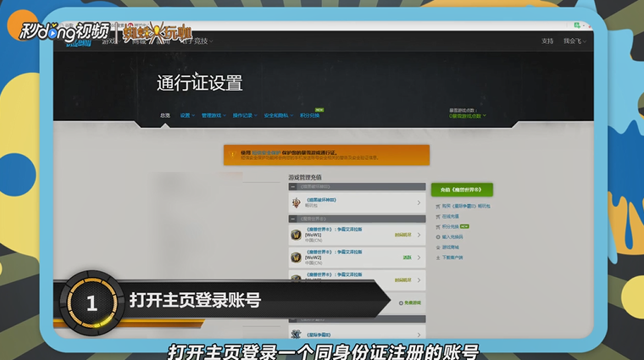The image size is (644, 360).
Task: Click the WoW2 account game icon
Action: click(296, 258)
